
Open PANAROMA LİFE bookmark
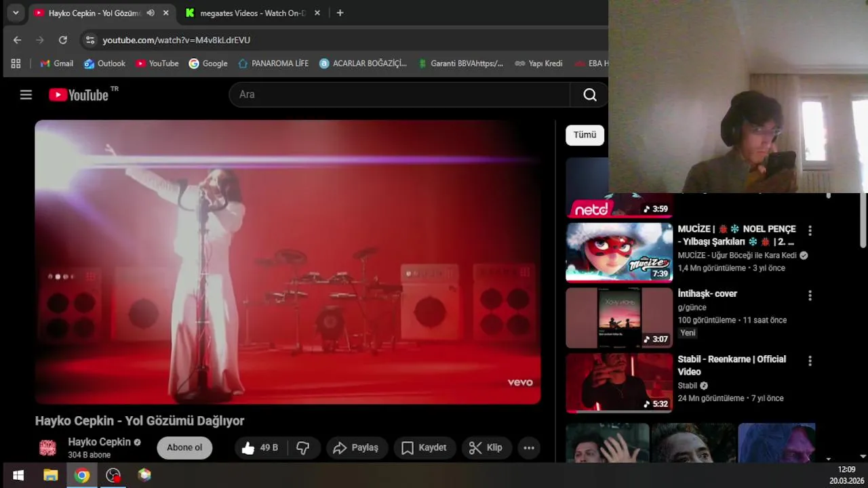273,64
